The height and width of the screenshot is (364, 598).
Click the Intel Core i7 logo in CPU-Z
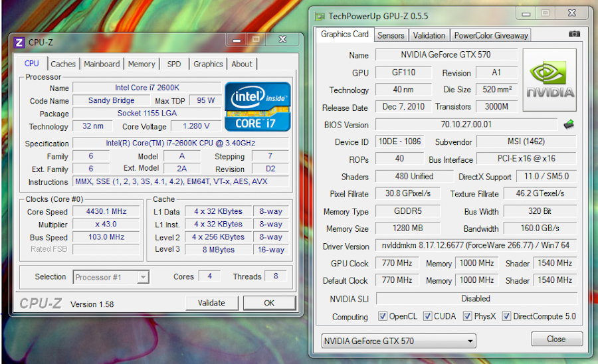[x=258, y=107]
